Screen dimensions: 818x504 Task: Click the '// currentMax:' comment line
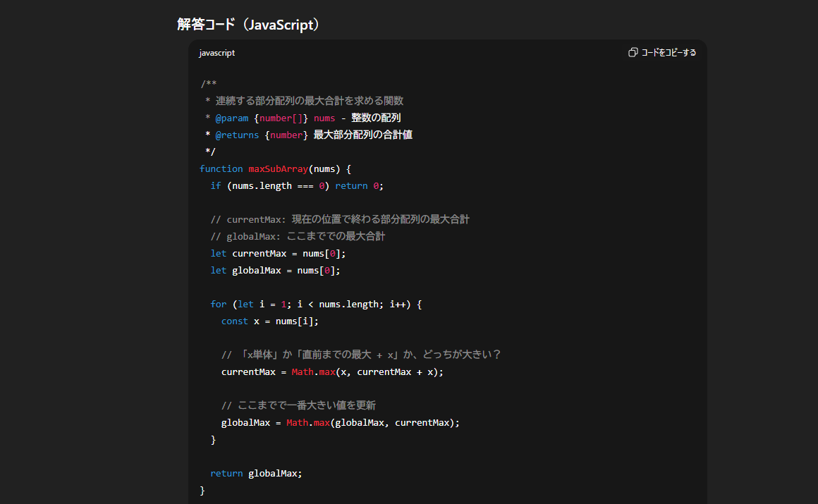click(x=340, y=219)
